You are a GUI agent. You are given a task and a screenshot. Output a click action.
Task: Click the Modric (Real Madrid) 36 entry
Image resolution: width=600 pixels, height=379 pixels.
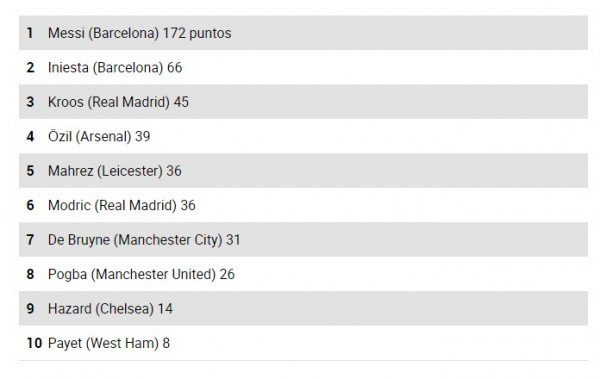point(303,205)
